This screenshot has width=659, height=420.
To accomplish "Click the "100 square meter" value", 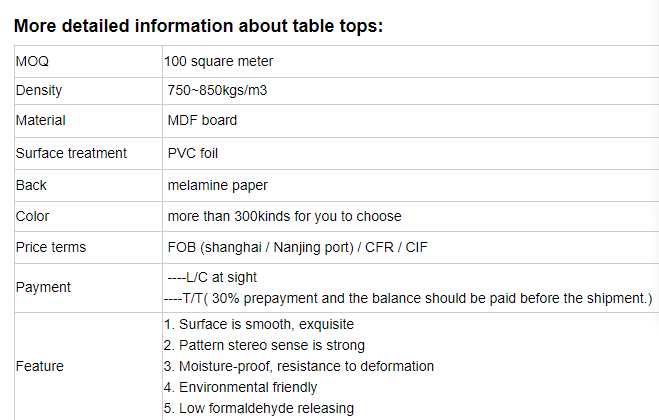I will (x=219, y=61).
